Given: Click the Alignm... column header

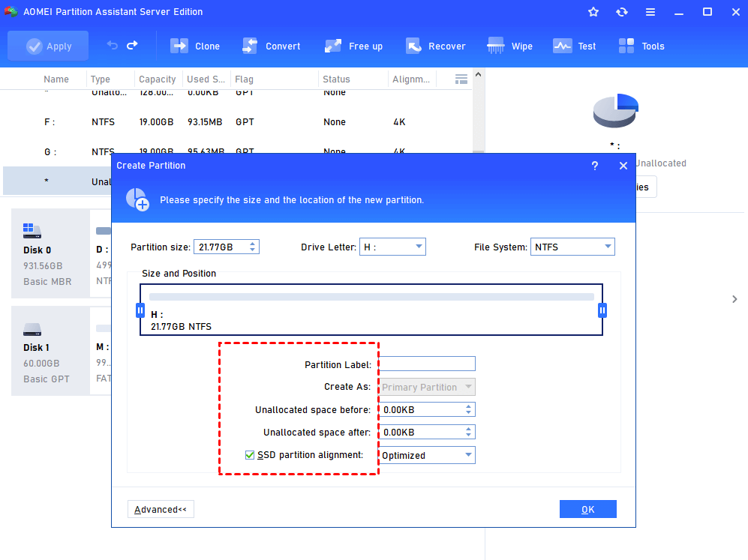Looking at the screenshot, I should 410,79.
